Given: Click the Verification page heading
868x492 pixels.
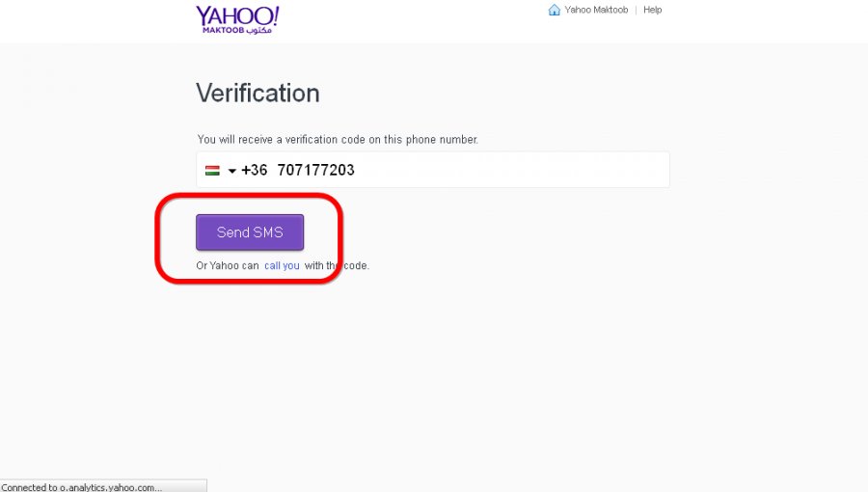Looking at the screenshot, I should pyautogui.click(x=258, y=93).
